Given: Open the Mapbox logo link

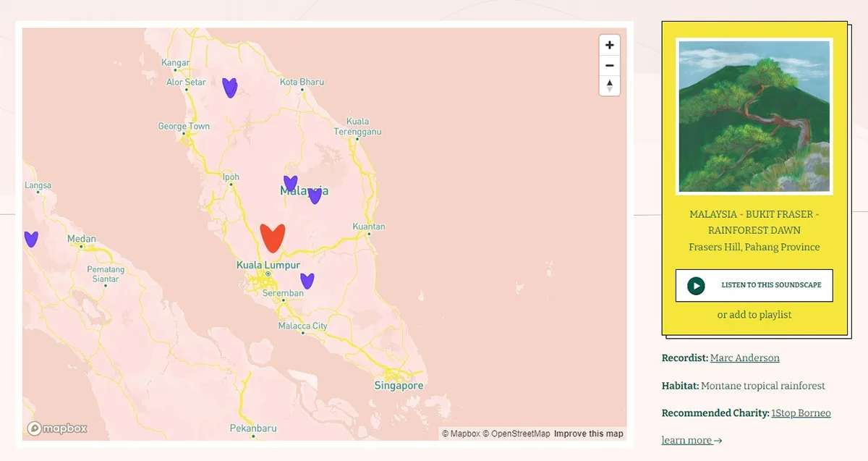Looking at the screenshot, I should point(57,428).
